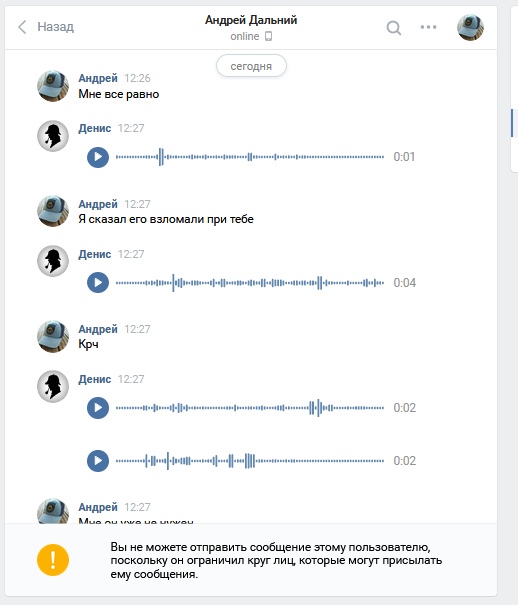The height and width of the screenshot is (605, 518).
Task: Seek within the 0:01 voice message waveform
Action: point(250,157)
